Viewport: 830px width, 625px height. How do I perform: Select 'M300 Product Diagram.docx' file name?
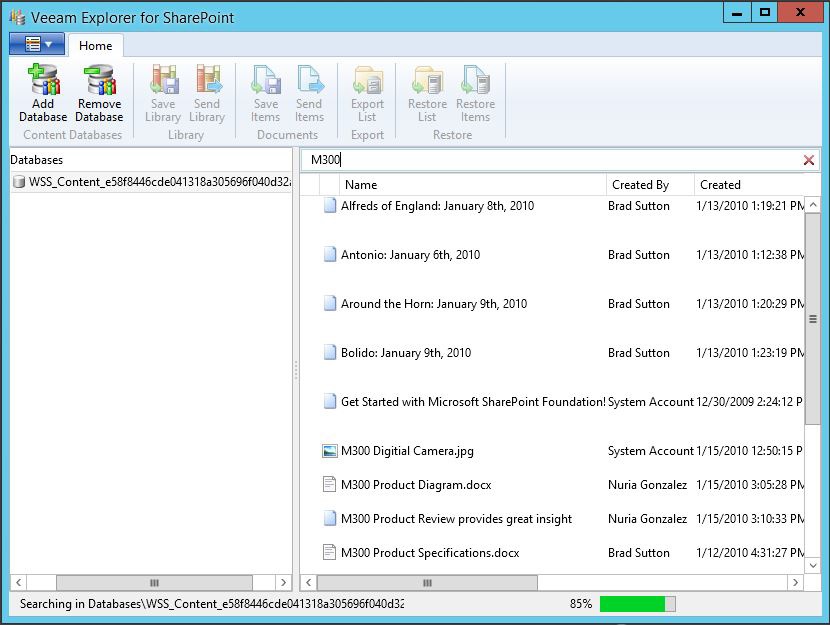coord(416,485)
